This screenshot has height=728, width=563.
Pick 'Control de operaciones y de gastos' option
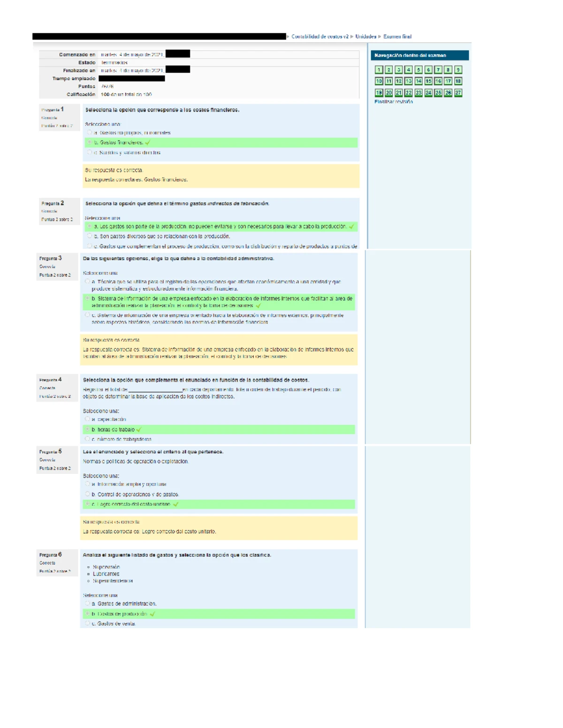coord(88,494)
